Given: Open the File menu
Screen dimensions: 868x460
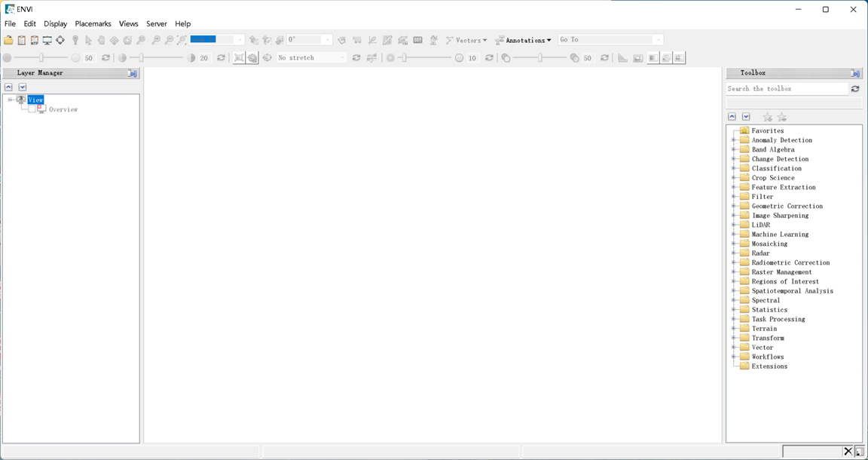Looking at the screenshot, I should [10, 24].
